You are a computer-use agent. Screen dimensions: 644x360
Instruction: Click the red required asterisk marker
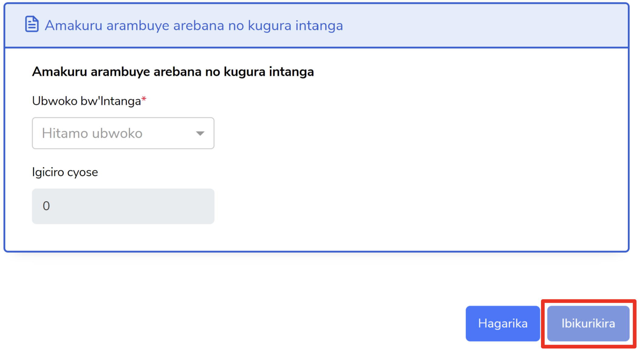[x=144, y=99]
